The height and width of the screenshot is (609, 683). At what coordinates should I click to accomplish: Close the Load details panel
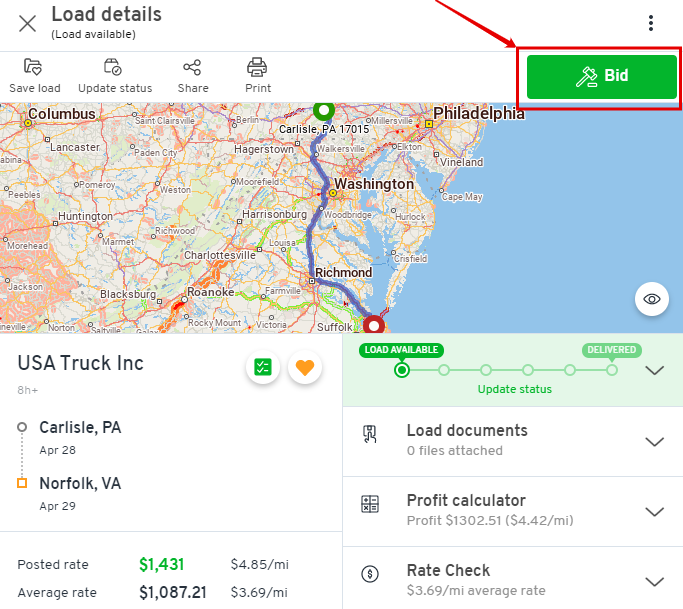[x=27, y=24]
